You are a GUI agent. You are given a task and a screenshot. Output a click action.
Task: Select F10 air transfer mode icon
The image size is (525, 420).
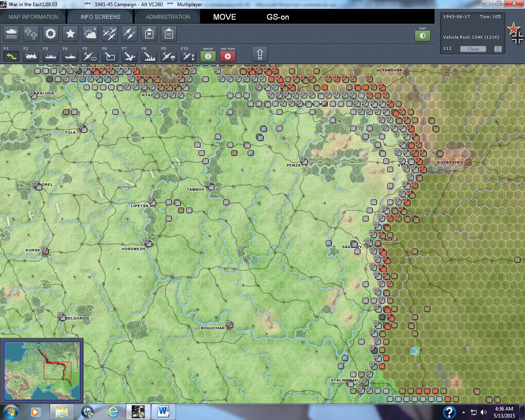[189, 56]
